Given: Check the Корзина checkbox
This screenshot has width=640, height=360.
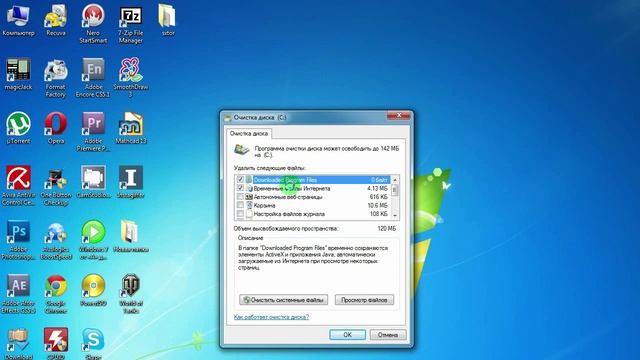Looking at the screenshot, I should (240, 205).
